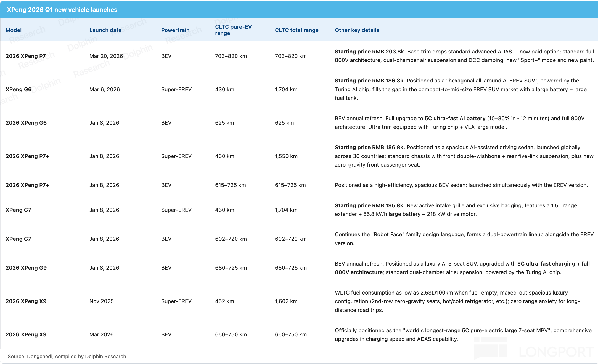
Task: Click the 650–750 km total range cell
Action: (291, 334)
